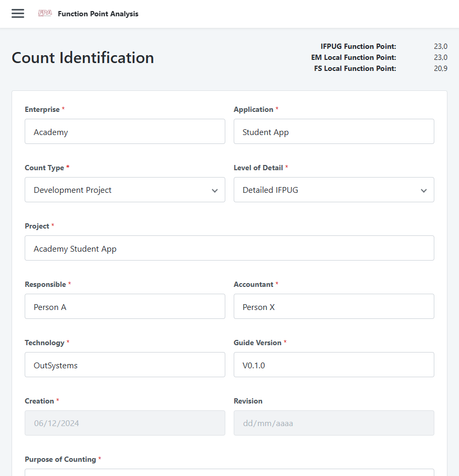Click the Count Identification heading
Screen dimensions: 459x476
83,58
